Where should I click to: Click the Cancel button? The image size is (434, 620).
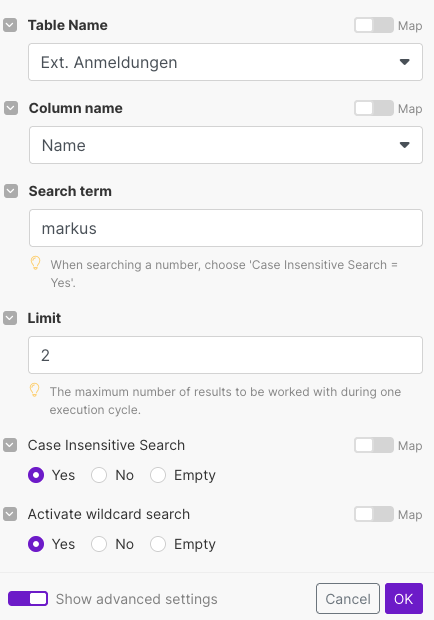click(x=348, y=599)
